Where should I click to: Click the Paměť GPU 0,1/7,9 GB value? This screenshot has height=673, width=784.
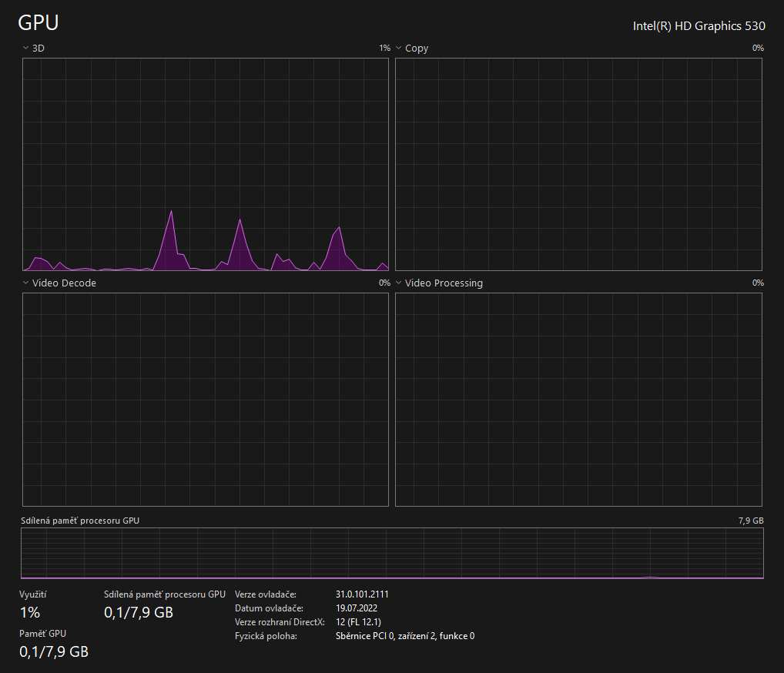[x=54, y=651]
